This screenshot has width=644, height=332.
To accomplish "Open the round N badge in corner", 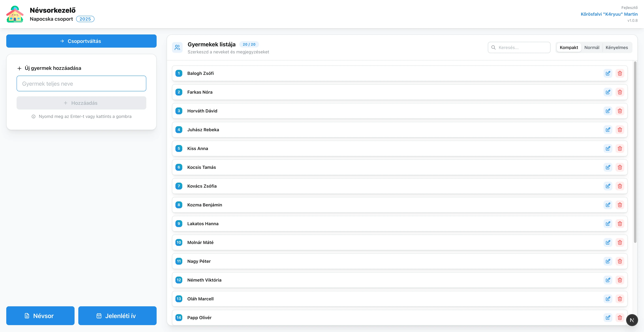I will 632,320.
